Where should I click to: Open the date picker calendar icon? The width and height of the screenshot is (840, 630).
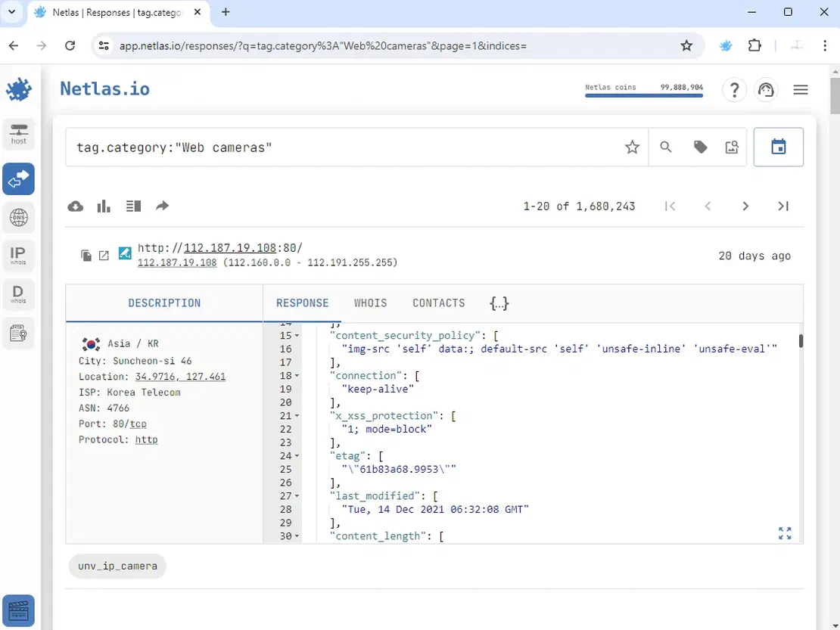778,147
